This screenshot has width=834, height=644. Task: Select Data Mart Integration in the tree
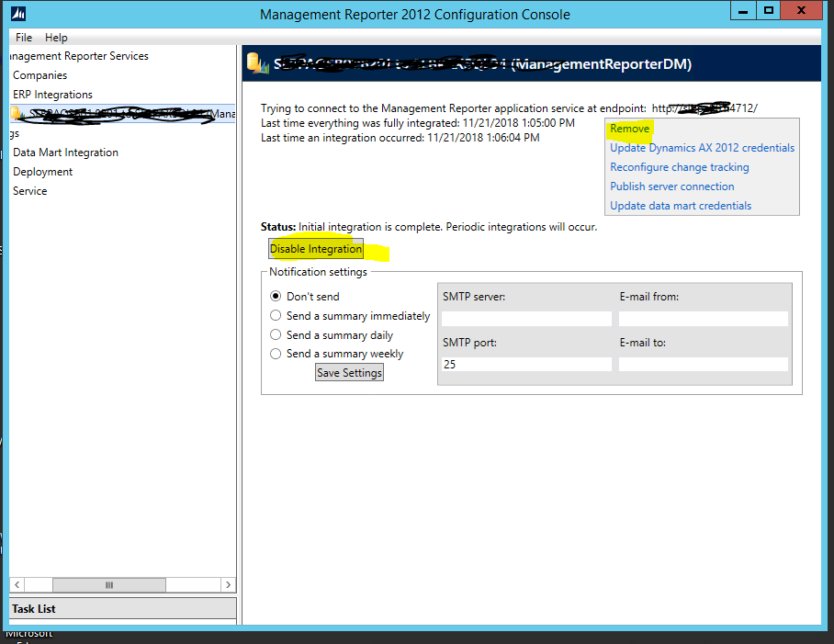click(x=65, y=153)
